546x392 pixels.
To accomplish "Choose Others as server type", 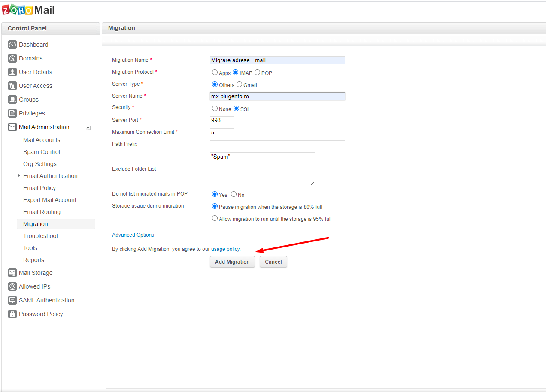I will tap(215, 84).
